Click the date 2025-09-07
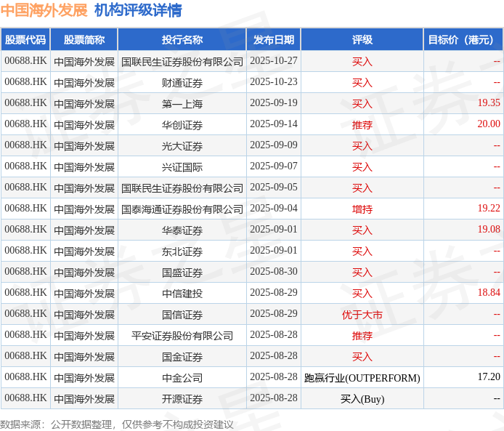Image resolution: width=504 pixels, height=431 pixels. (x=274, y=166)
